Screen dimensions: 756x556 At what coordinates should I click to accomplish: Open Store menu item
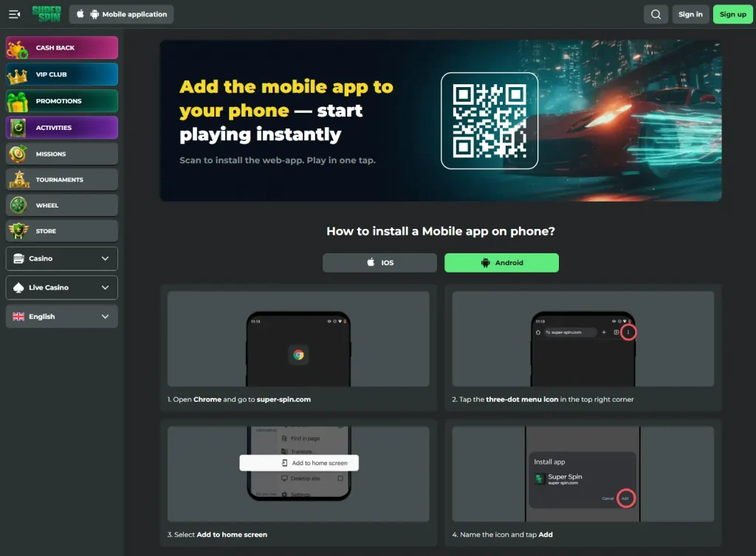[x=62, y=231]
